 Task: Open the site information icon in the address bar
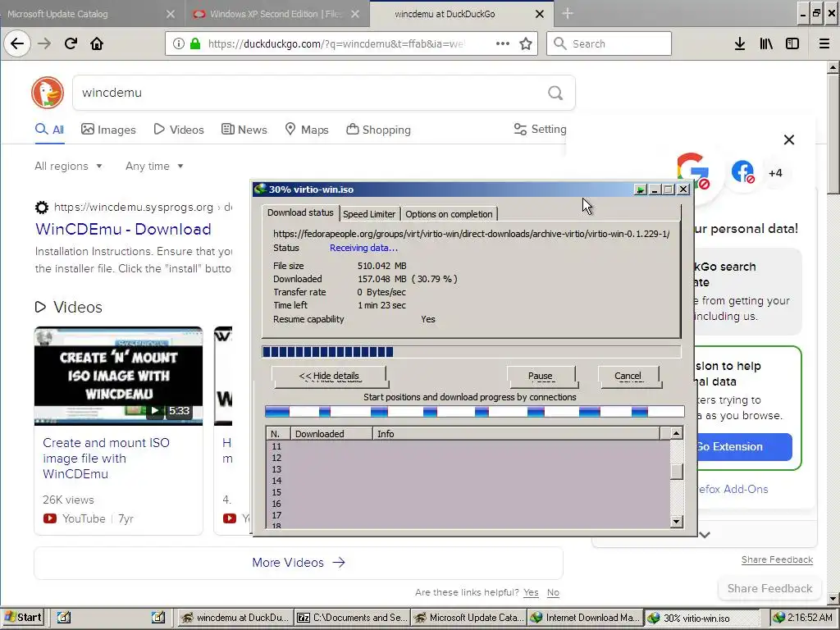179,44
